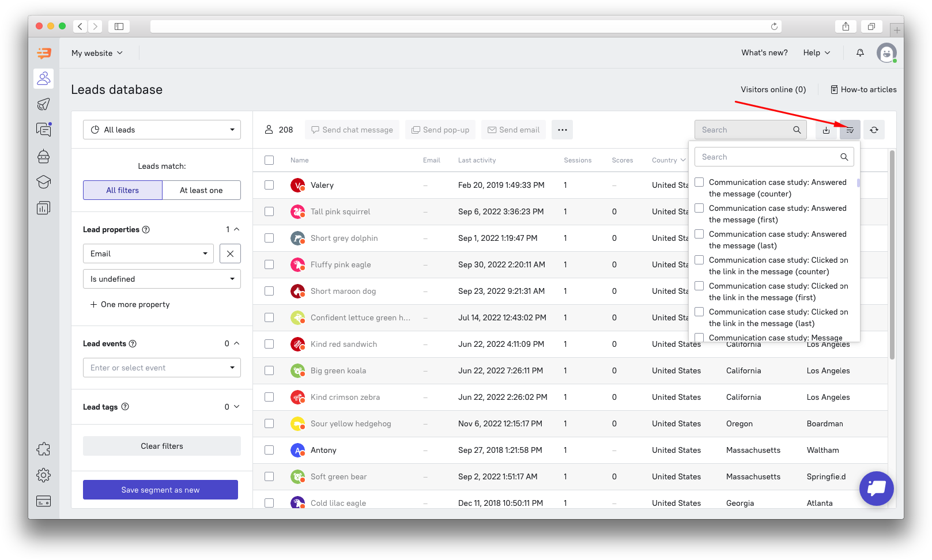The height and width of the screenshot is (560, 932).
Task: Open user profile avatar menu
Action: click(x=886, y=53)
